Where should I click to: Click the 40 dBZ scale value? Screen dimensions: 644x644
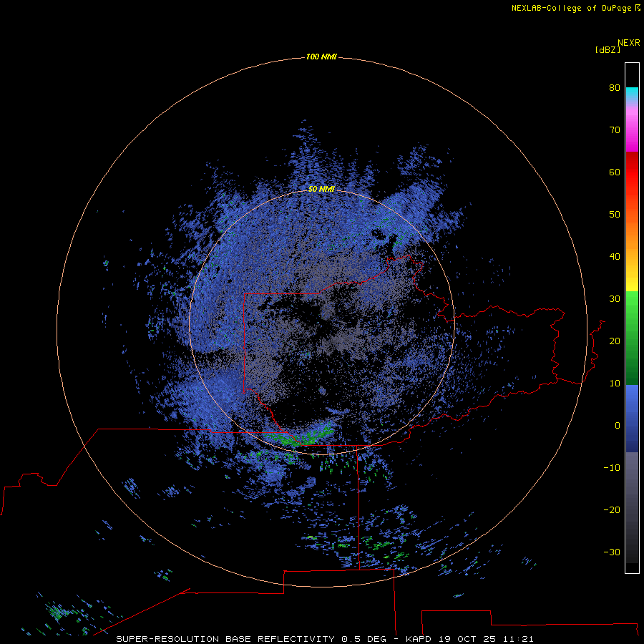[x=615, y=257]
